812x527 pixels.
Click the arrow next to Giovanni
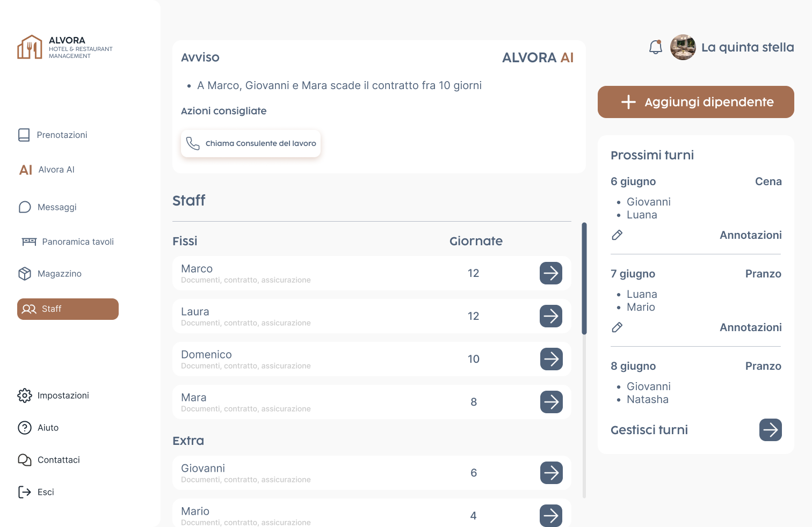[x=550, y=473]
